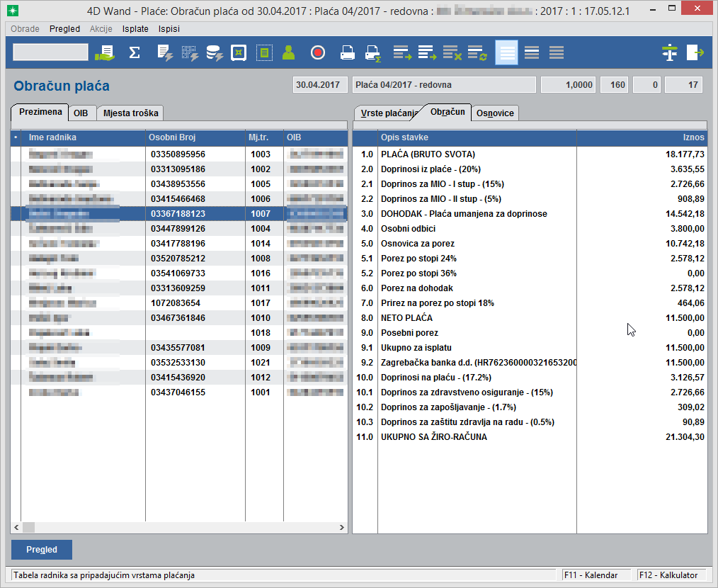This screenshot has width=718, height=588.
Task: Select worker row with number 03350895956
Action: pyautogui.click(x=179, y=154)
